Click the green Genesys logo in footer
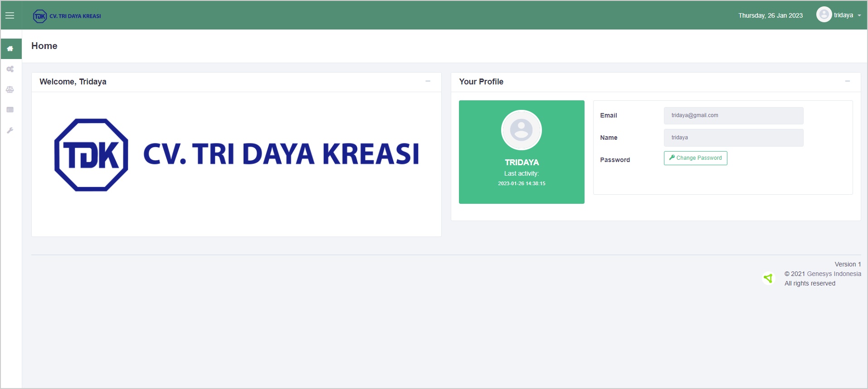Screen dimensions: 868x389 [x=768, y=278]
